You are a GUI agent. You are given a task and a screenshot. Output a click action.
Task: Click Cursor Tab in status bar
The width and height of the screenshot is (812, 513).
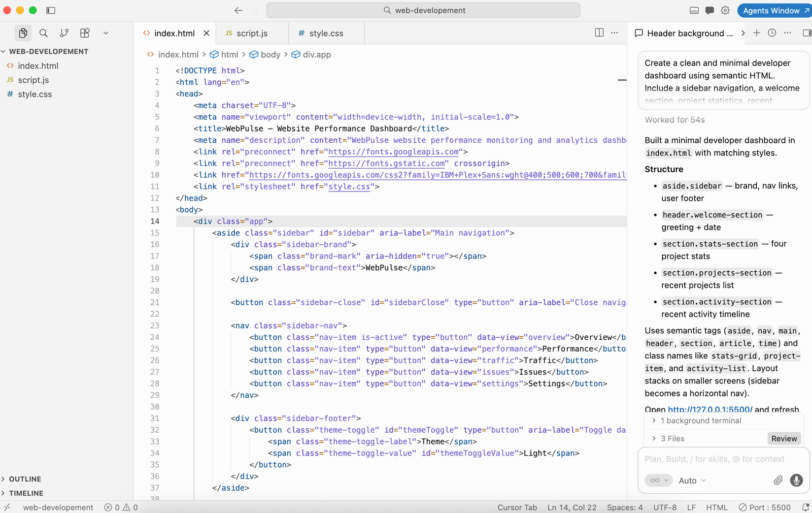click(517, 507)
